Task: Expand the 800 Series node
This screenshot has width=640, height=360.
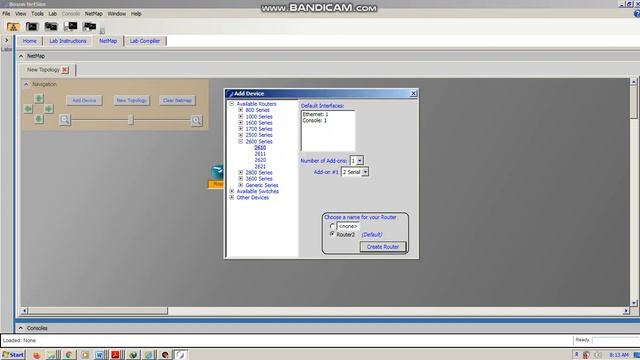Action: tap(240, 110)
